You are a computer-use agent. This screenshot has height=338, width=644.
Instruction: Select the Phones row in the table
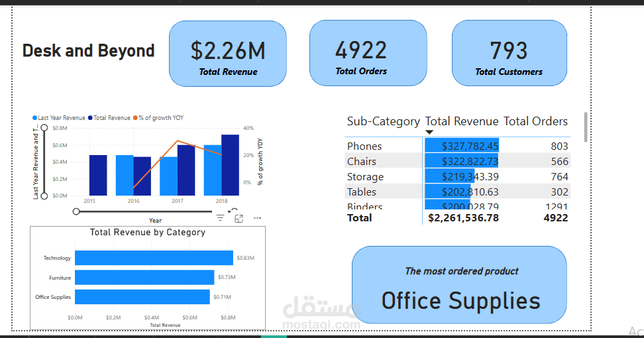pos(458,146)
